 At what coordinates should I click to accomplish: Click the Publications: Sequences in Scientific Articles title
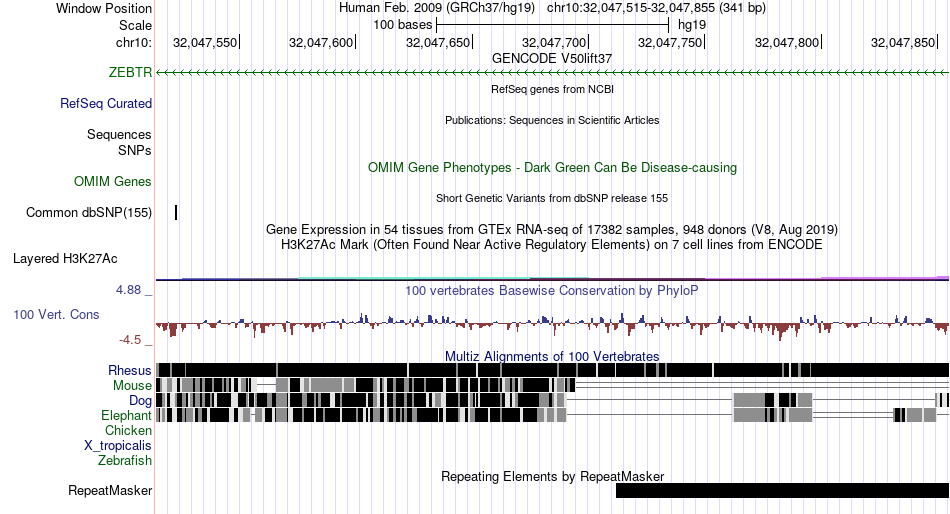click(552, 120)
